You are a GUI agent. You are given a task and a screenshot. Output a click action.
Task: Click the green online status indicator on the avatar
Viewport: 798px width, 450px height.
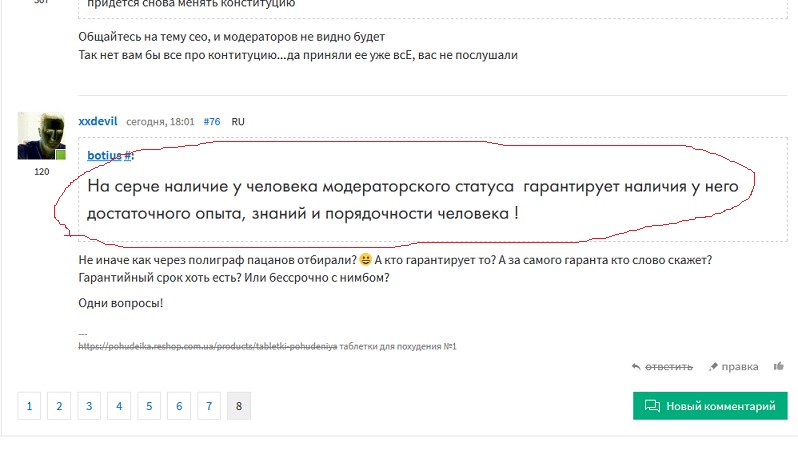coord(61,155)
